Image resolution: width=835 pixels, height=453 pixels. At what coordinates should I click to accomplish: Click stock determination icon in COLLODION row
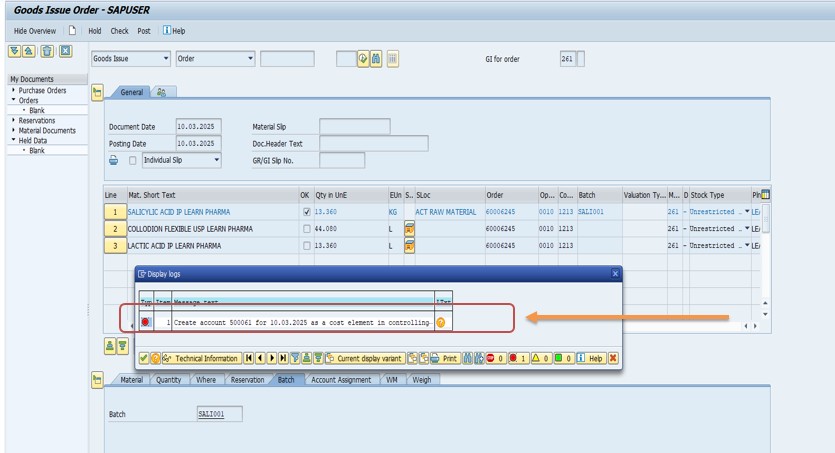(409, 229)
